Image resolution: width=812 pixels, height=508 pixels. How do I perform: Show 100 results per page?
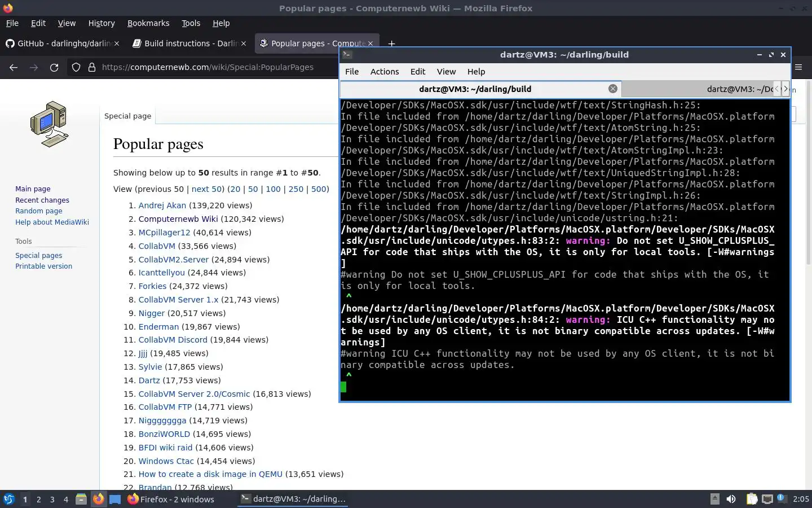[x=273, y=189]
